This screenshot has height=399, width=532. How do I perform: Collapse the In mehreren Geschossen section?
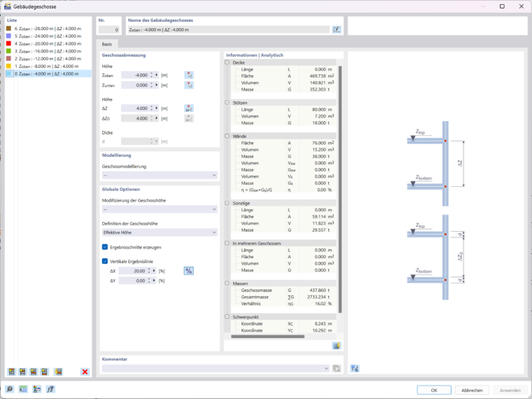[x=227, y=244]
